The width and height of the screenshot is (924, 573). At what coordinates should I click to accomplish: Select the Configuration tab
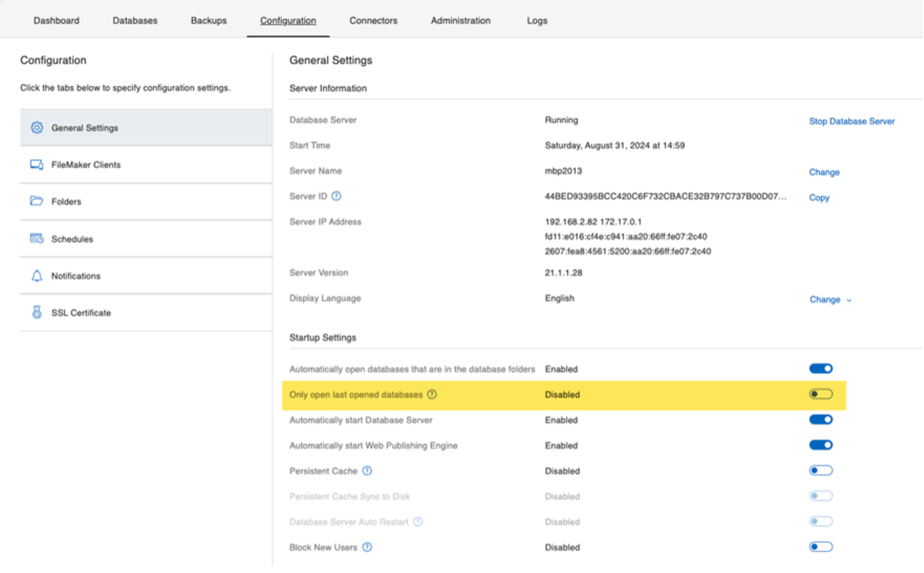pyautogui.click(x=288, y=20)
